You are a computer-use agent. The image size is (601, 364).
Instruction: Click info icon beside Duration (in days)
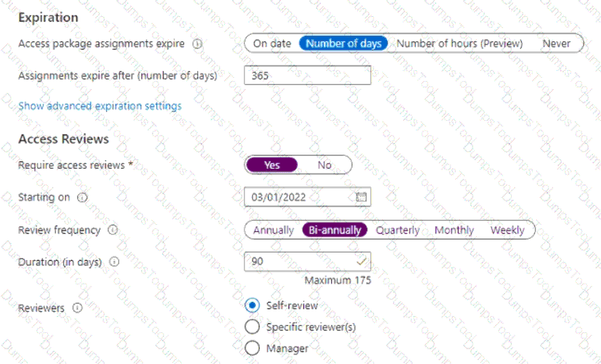coord(114,262)
